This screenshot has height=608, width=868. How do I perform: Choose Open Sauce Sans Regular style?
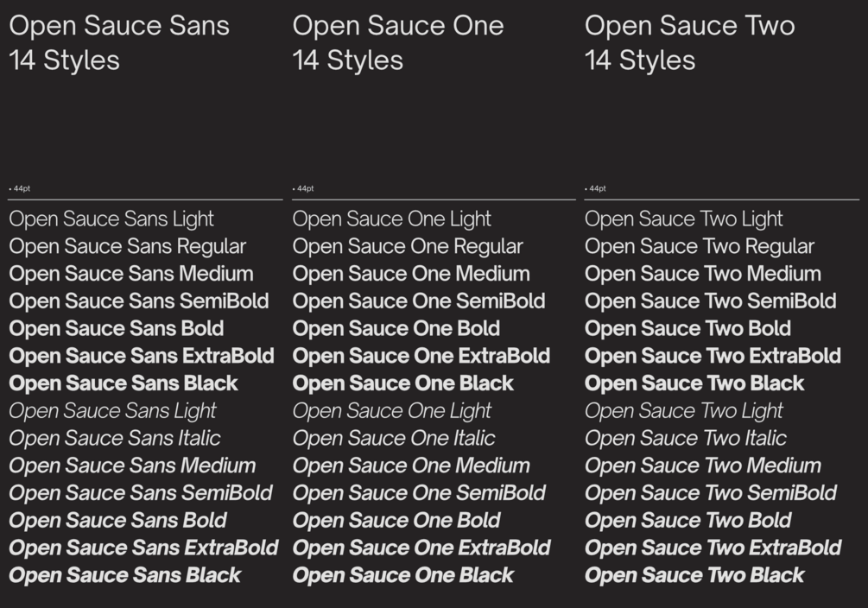[x=128, y=246]
